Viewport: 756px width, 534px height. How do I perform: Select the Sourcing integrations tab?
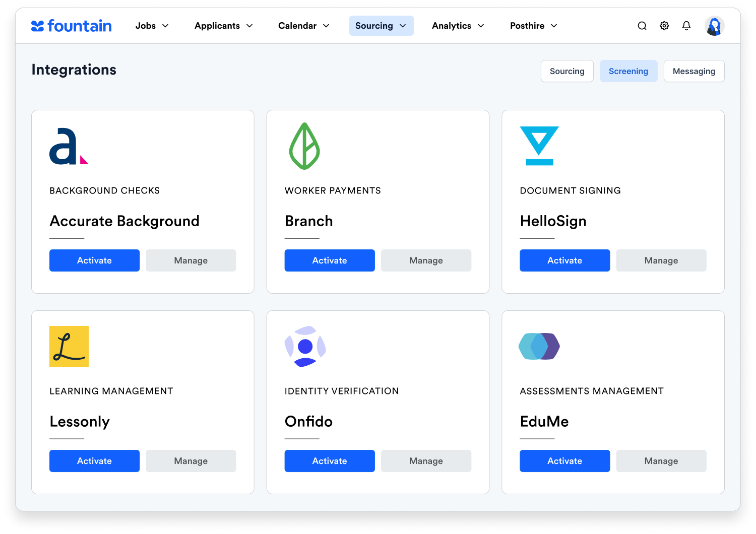(567, 71)
